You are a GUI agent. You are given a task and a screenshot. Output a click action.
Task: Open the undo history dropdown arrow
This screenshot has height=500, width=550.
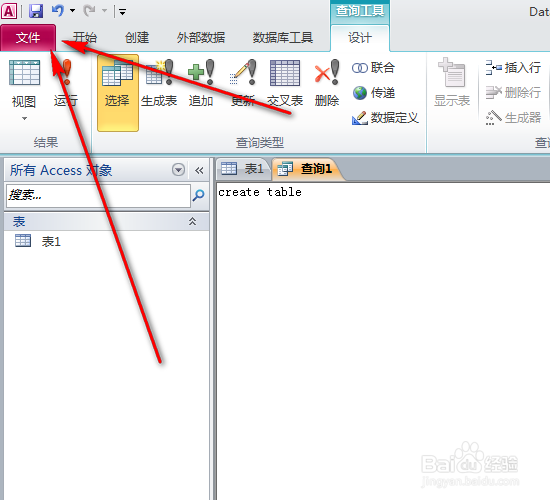pos(72,11)
